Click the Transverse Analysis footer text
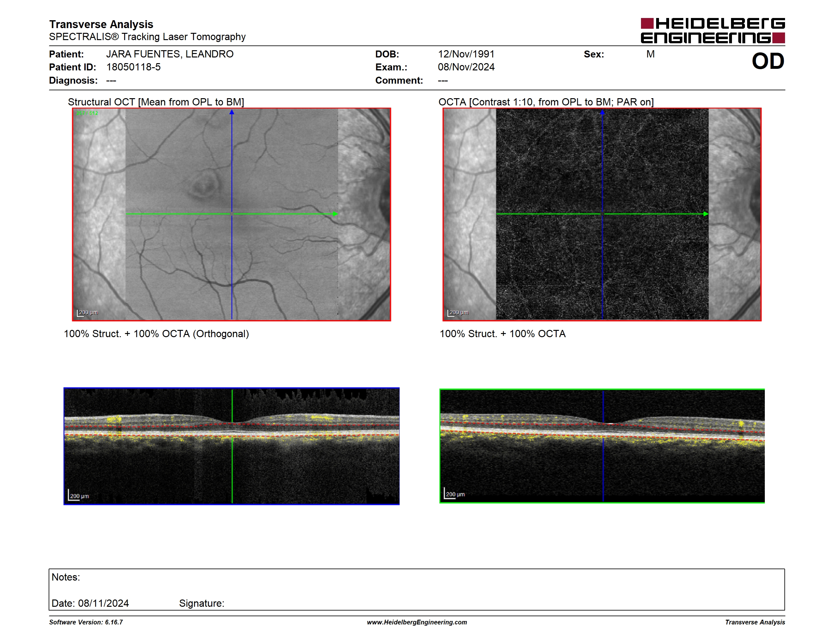The height and width of the screenshot is (644, 834). click(x=755, y=622)
